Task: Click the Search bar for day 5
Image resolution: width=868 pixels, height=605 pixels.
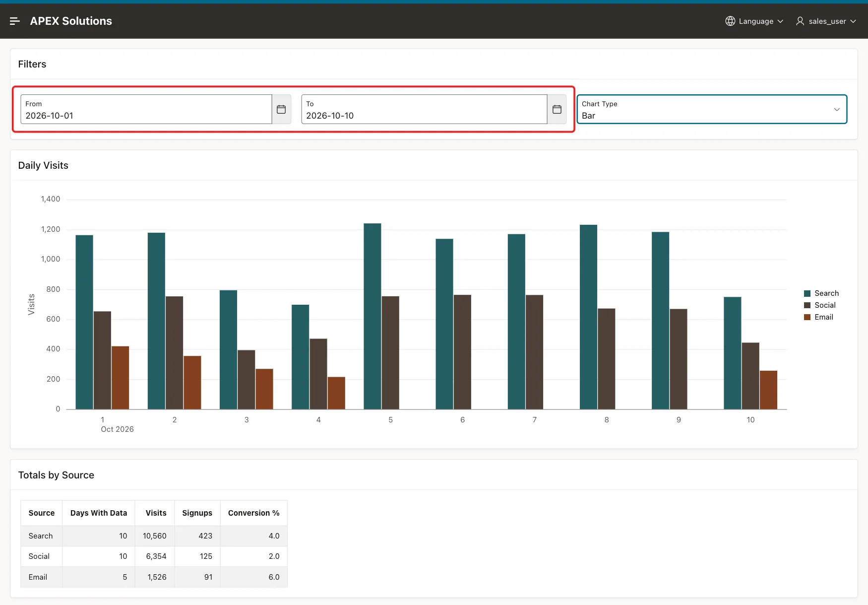Action: pyautogui.click(x=372, y=316)
